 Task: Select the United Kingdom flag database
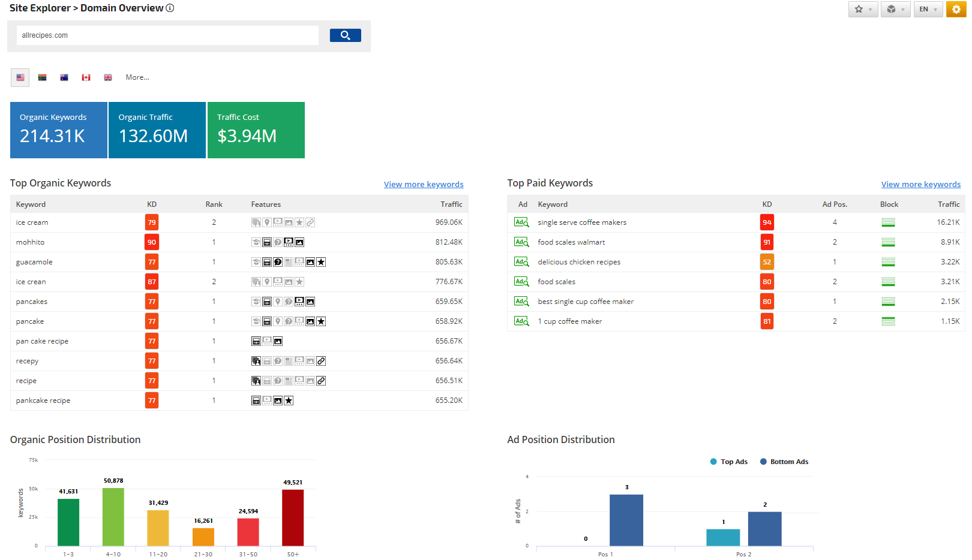[108, 77]
